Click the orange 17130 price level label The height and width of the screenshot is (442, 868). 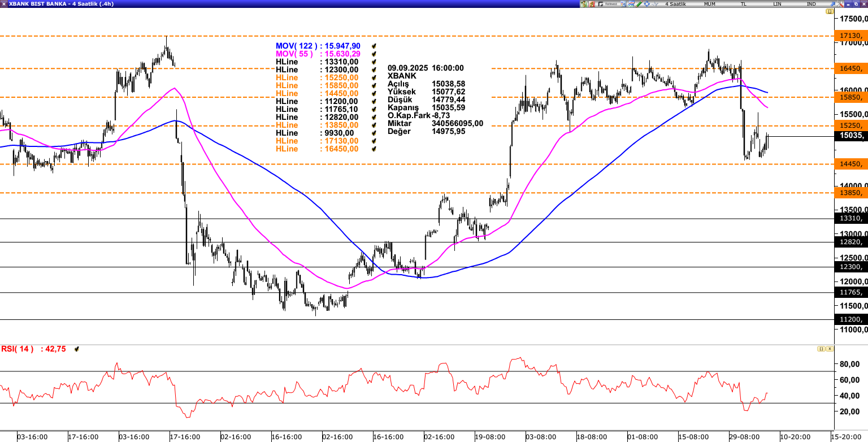tap(850, 36)
